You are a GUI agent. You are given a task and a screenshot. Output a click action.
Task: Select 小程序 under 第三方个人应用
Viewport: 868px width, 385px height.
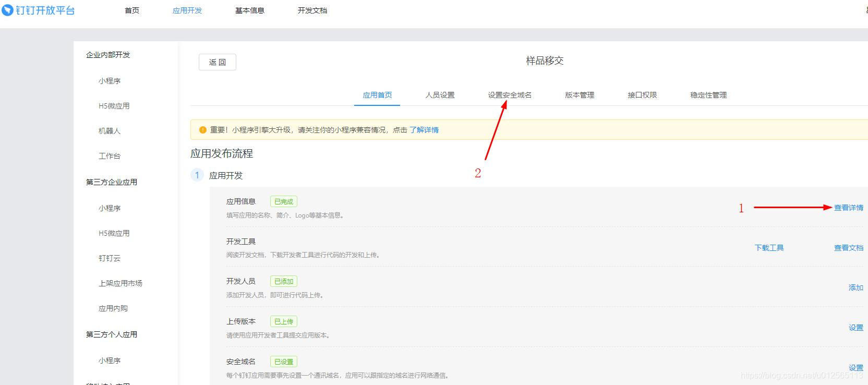(x=110, y=360)
